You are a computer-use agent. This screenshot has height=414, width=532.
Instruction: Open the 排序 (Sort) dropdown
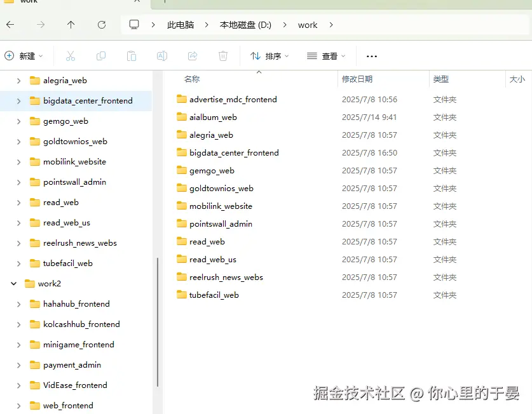(269, 56)
